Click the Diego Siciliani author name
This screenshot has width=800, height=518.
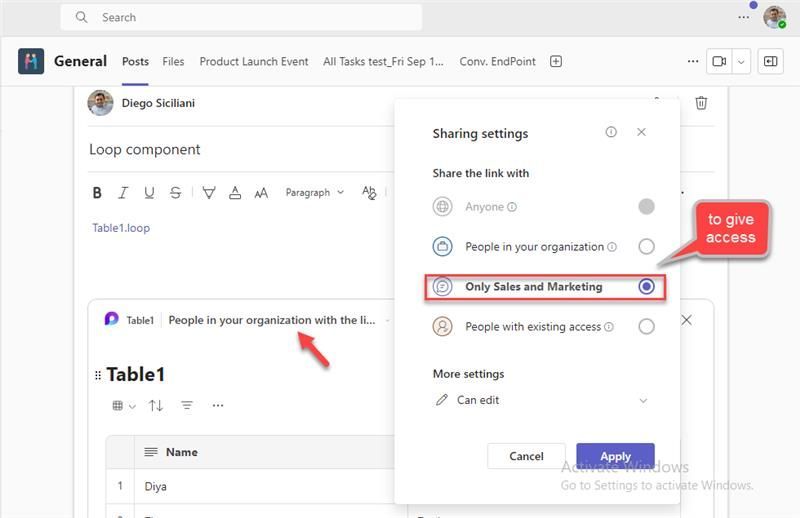point(158,103)
